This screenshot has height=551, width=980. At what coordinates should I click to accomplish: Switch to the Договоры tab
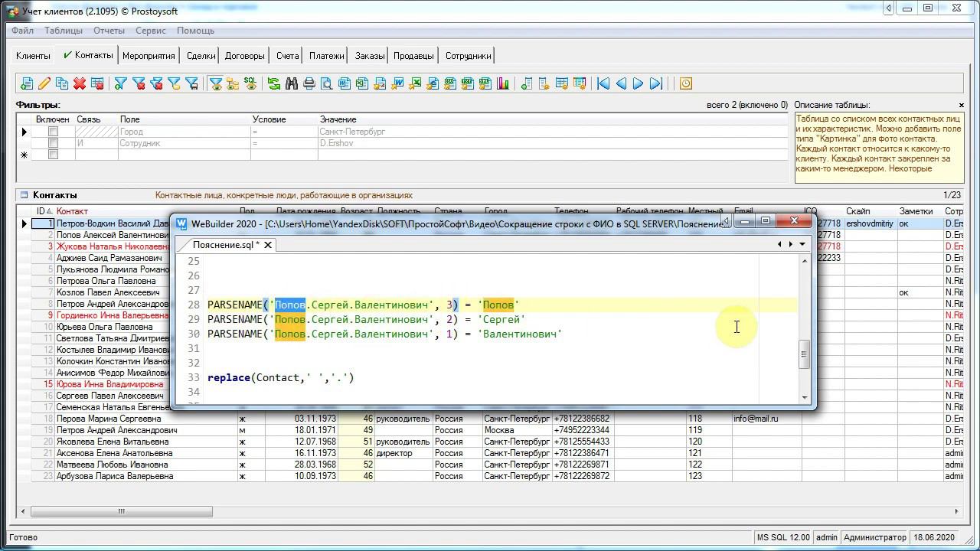pos(244,56)
